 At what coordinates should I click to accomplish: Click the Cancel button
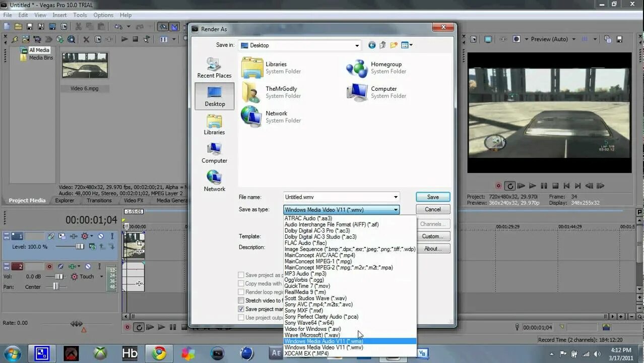[x=433, y=209]
